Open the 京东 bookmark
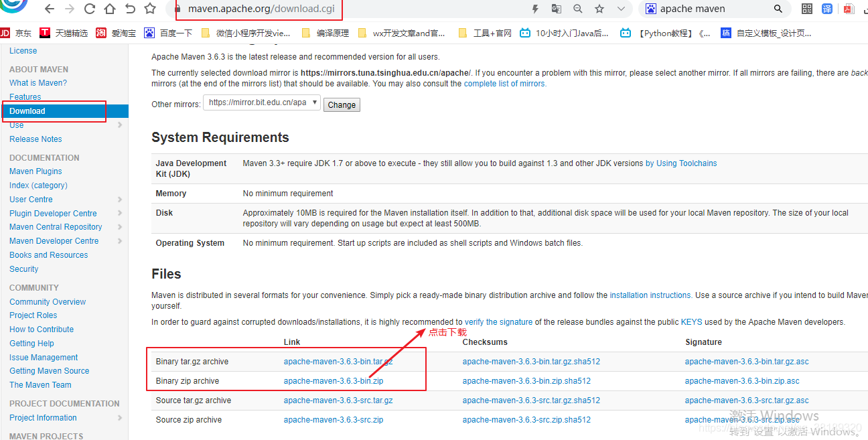 point(16,33)
